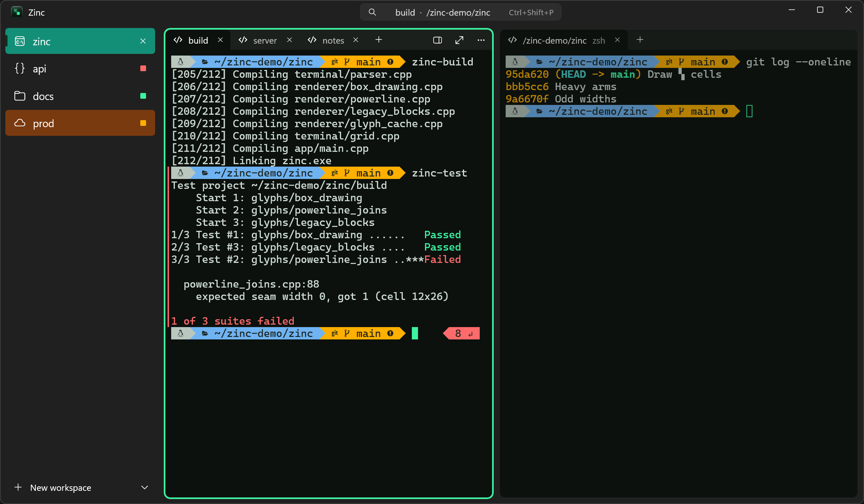Screen dimensions: 864x504
Task: Click the red Failed test result text
Action: click(x=442, y=260)
